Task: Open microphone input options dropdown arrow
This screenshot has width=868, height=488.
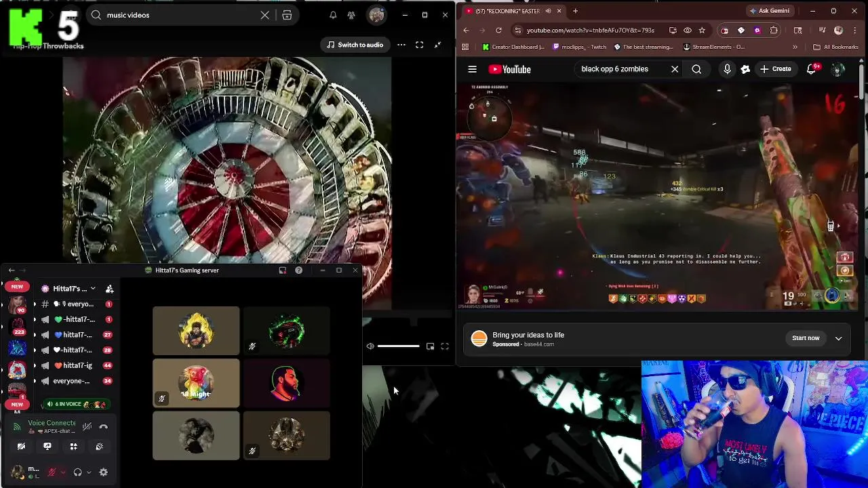Action: [x=63, y=472]
